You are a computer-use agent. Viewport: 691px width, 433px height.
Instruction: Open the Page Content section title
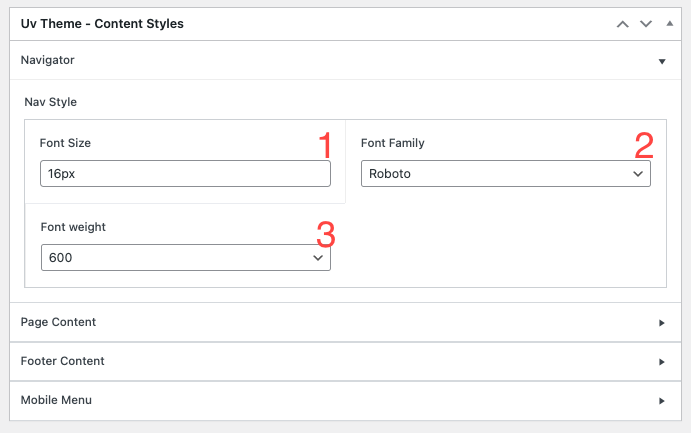[58, 322]
